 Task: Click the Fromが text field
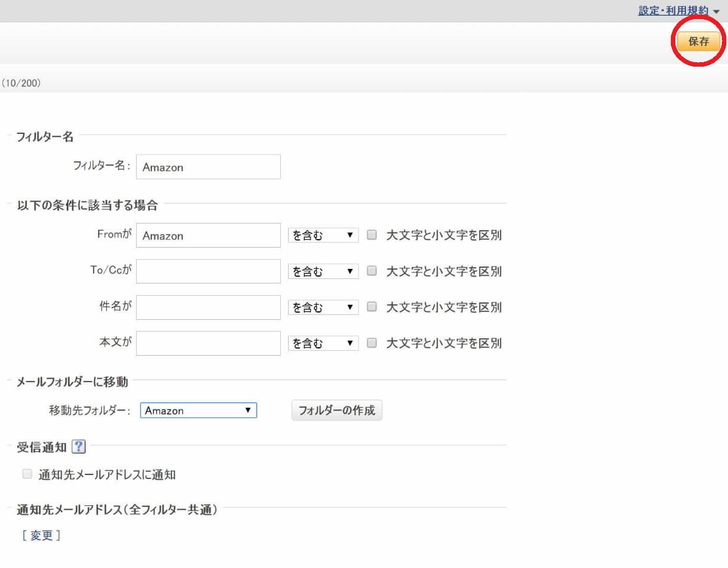[x=208, y=235]
